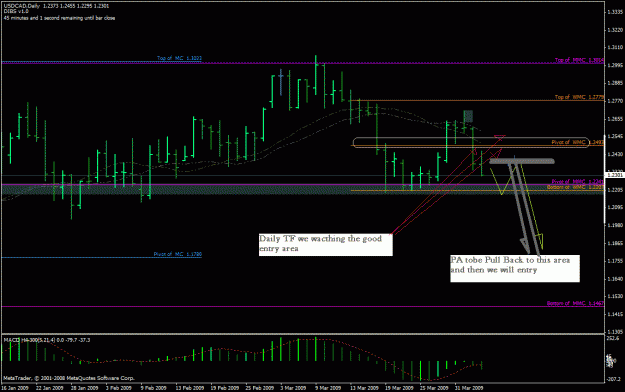Select the '45 minutes and 1 second remaining' text

pos(59,18)
